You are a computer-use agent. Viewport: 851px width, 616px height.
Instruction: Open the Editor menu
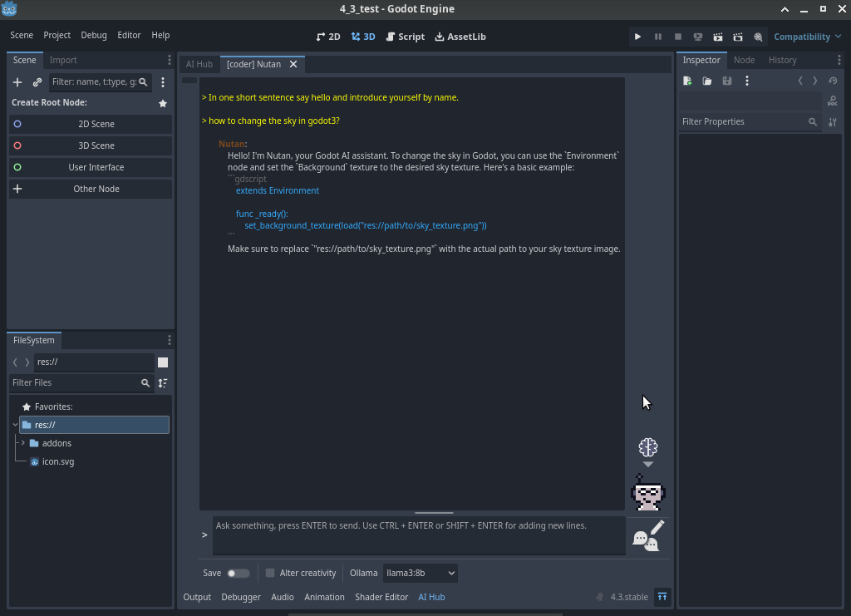pyautogui.click(x=129, y=35)
